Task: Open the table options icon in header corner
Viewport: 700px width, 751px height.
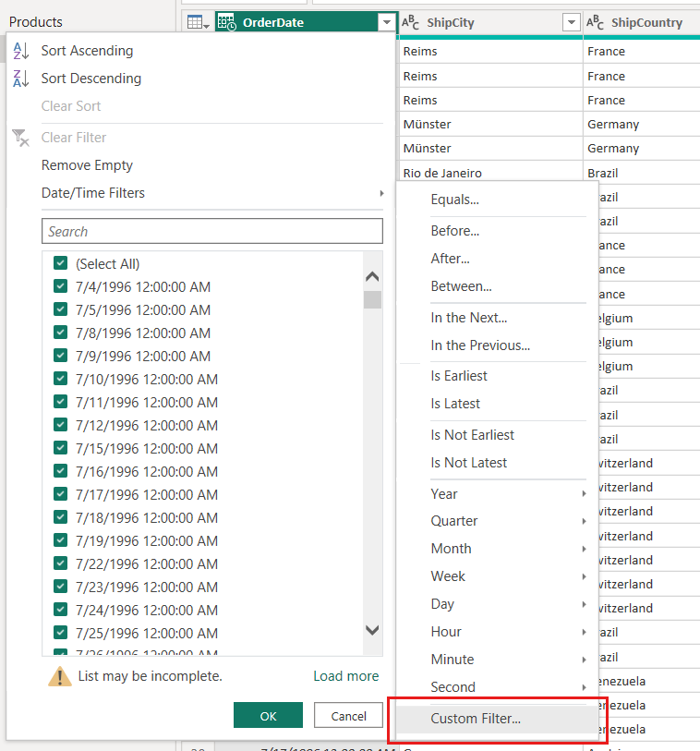Action: 199,22
